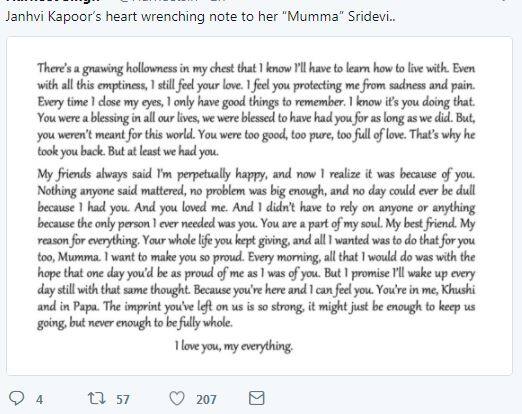Image resolution: width=522 pixels, height=414 pixels.
Task: Click the blank white margin below the note text
Action: 259,364
